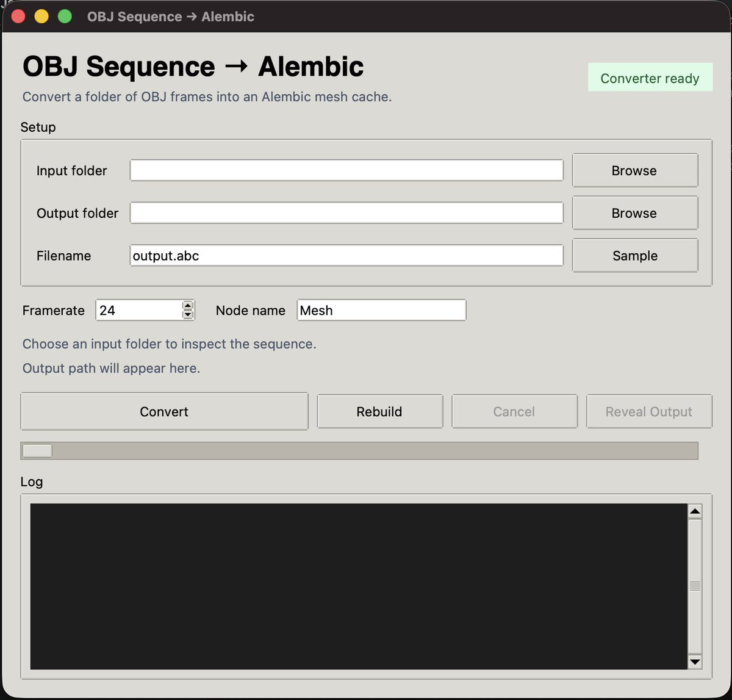Viewport: 732px width, 700px height.
Task: Click the 'Choose an input folder' hint text
Action: [170, 344]
